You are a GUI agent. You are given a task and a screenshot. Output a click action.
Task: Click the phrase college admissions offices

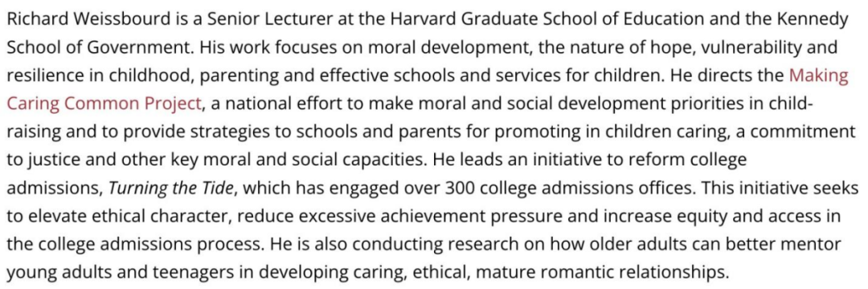[586, 189]
